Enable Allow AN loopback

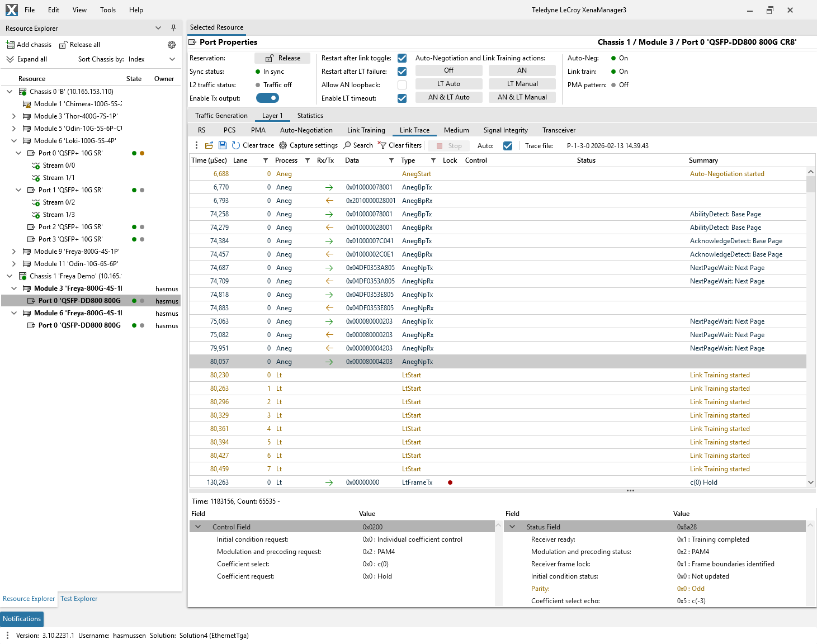point(402,84)
